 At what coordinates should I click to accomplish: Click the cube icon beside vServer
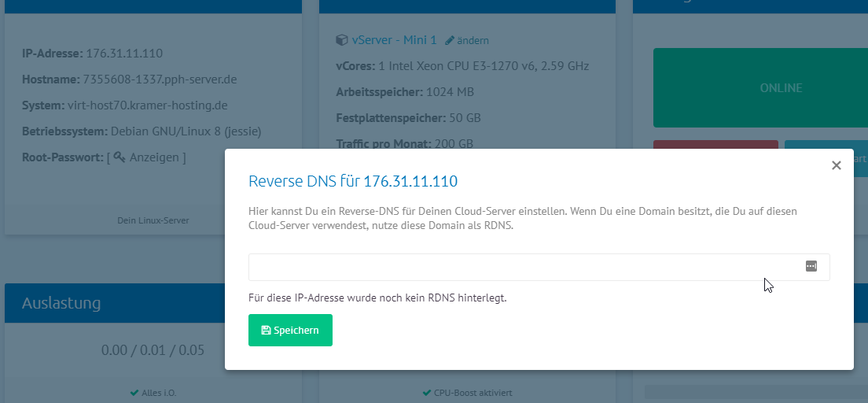[341, 40]
